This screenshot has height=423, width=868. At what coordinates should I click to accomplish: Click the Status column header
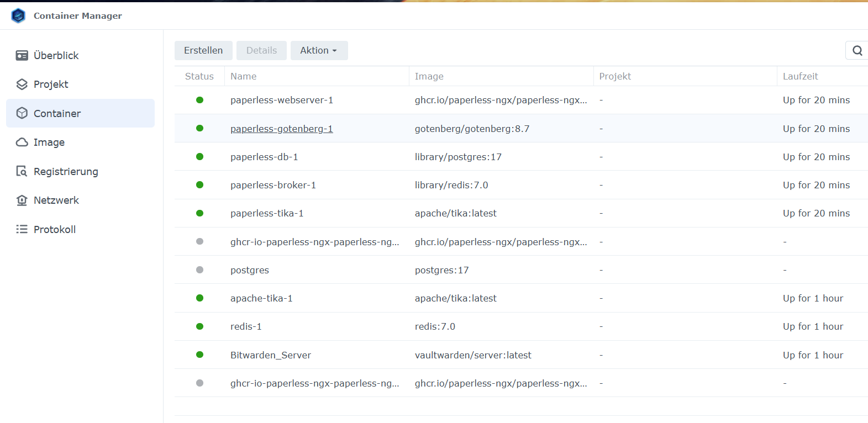tap(199, 76)
